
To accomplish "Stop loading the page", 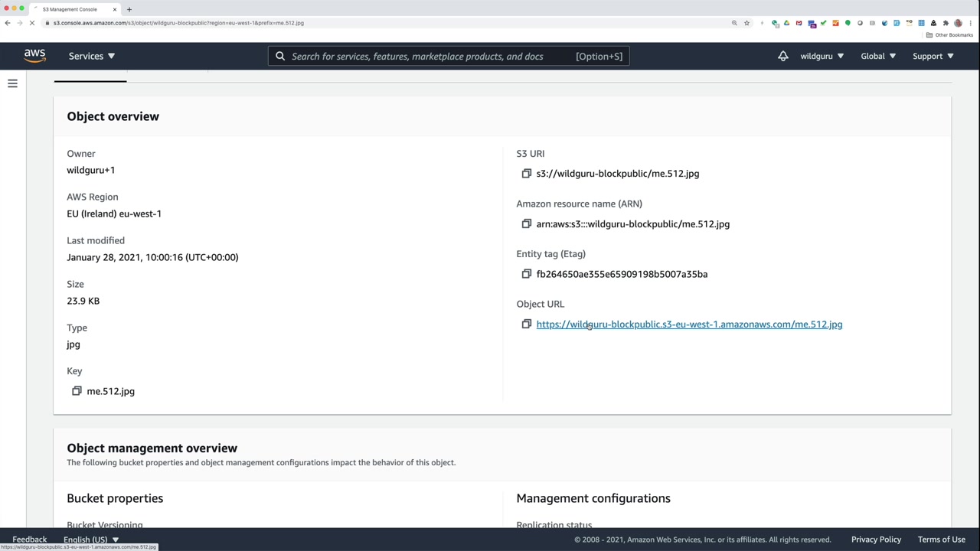I will pos(32,23).
